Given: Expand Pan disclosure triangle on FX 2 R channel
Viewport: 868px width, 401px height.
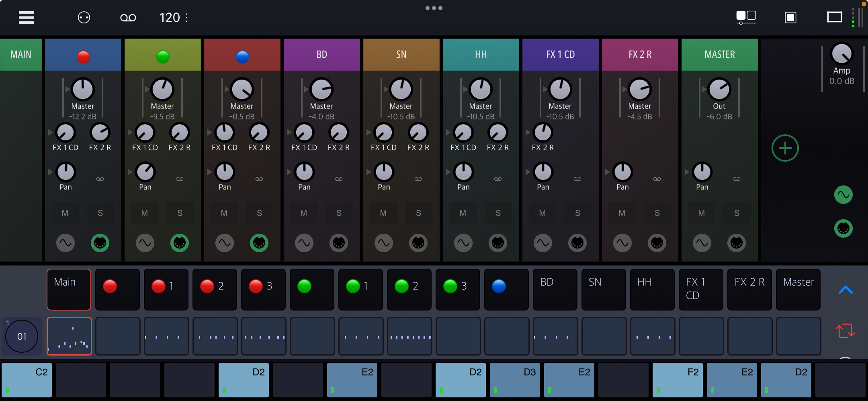Looking at the screenshot, I should point(607,172).
